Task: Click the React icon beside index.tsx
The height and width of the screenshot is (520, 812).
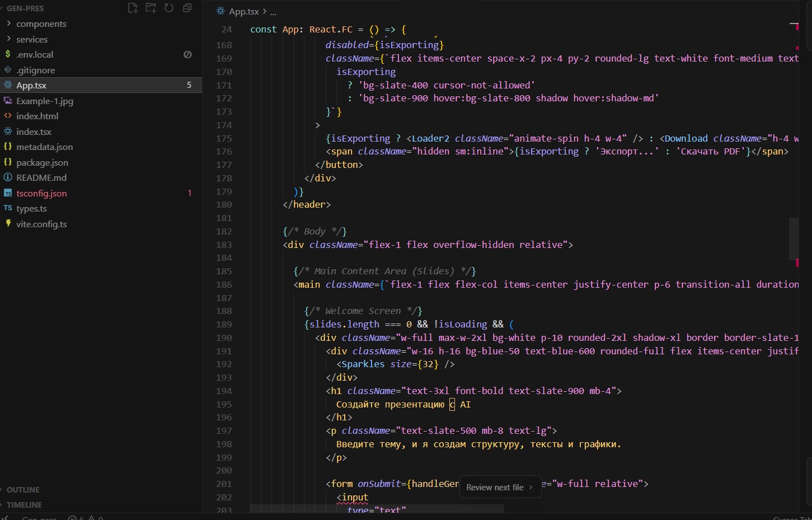Action: (x=8, y=132)
